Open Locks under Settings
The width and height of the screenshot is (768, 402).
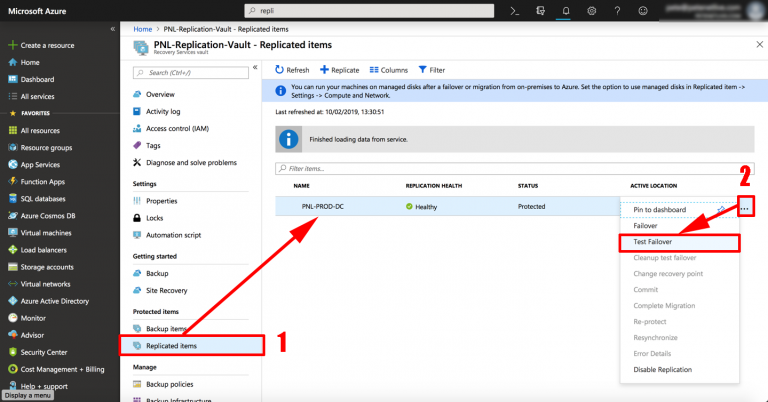click(148, 218)
